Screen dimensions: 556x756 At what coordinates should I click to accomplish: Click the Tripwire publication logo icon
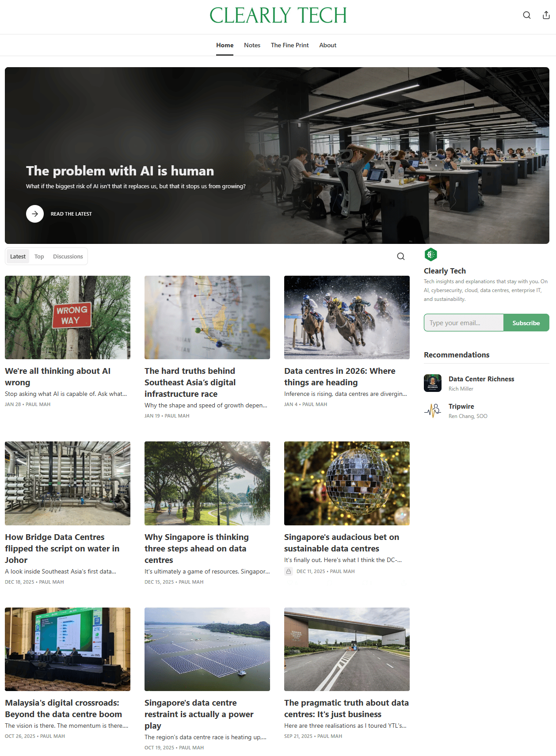432,410
